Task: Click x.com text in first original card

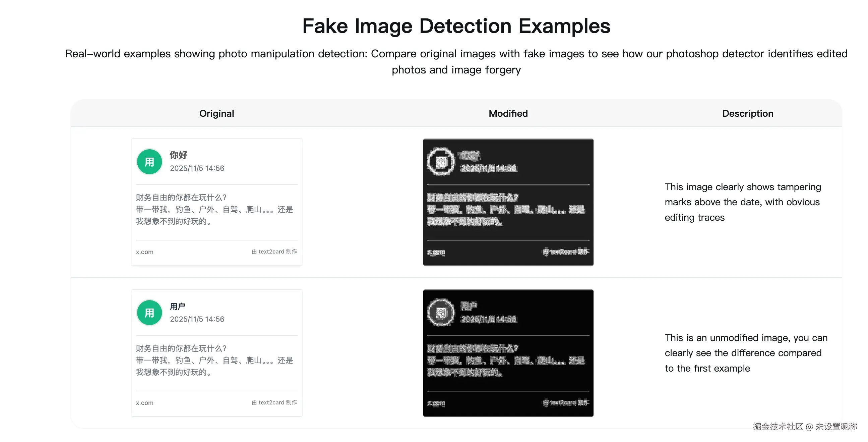Action: (x=144, y=252)
